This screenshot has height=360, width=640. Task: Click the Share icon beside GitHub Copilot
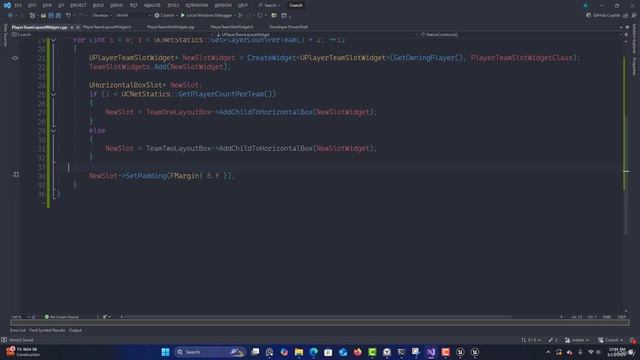pos(626,15)
